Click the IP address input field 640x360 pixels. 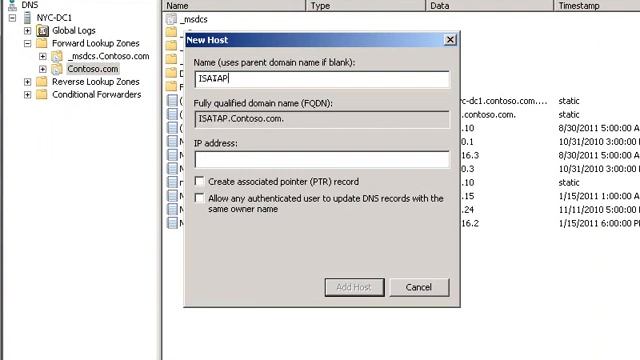tap(322, 159)
